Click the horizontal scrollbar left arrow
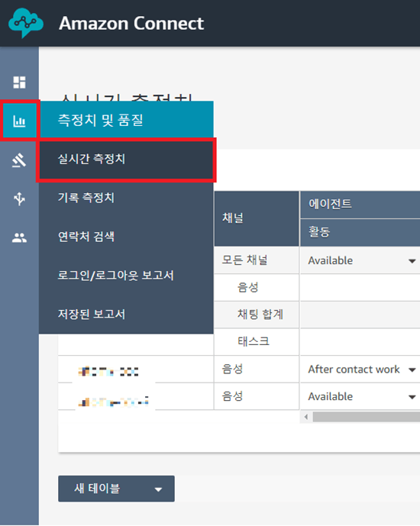Viewport: 420px width, 526px height. tap(306, 417)
